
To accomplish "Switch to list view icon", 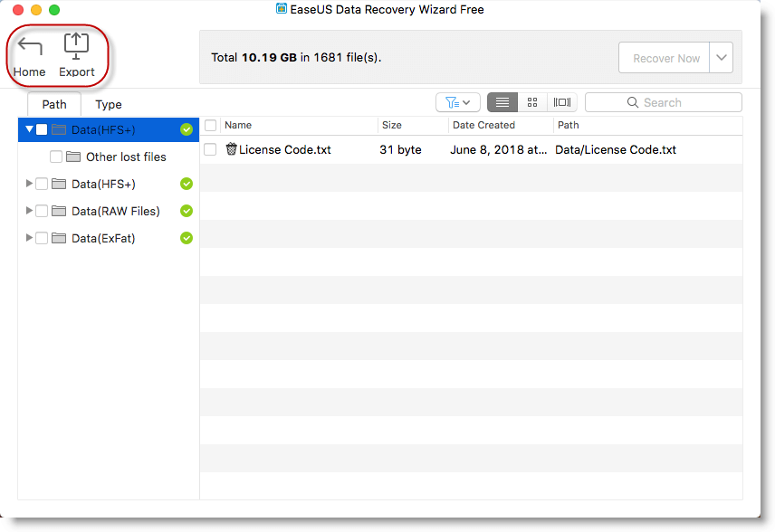I will point(502,102).
